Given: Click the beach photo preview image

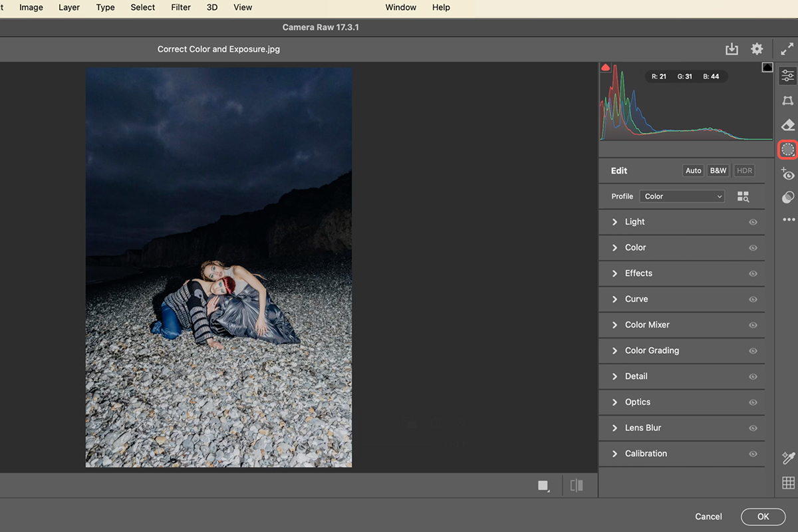Looking at the screenshot, I should pyautogui.click(x=219, y=267).
